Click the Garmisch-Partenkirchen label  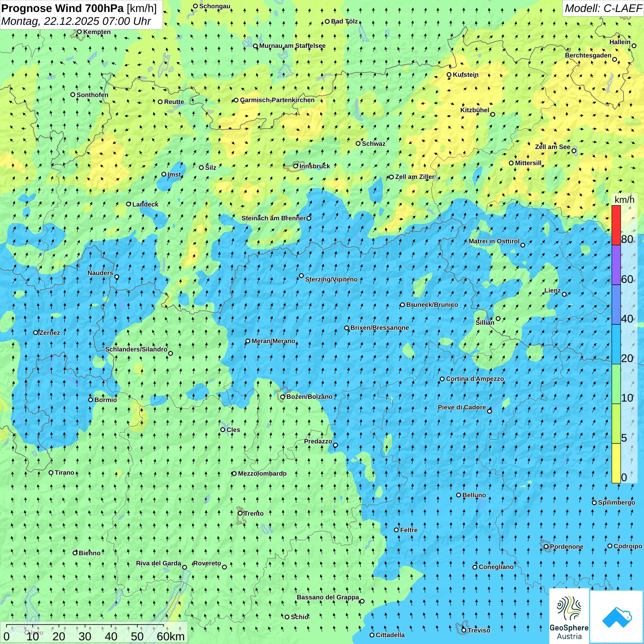click(x=277, y=100)
